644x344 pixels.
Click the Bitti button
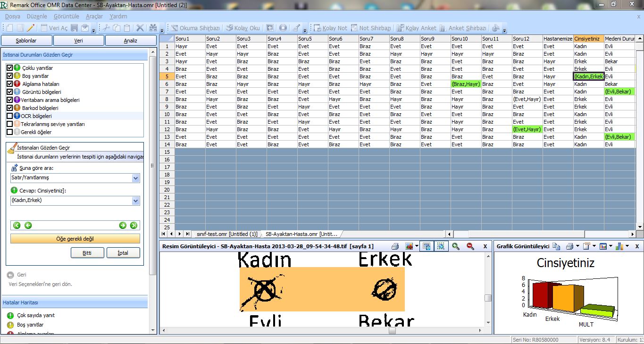[87, 252]
